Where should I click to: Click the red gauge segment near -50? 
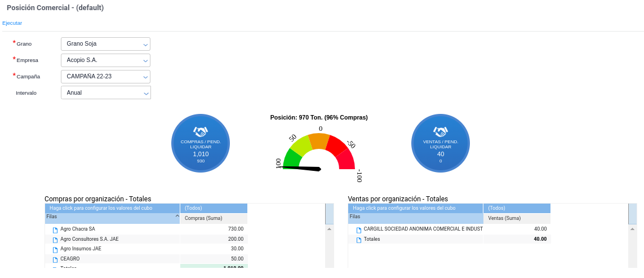337,145
